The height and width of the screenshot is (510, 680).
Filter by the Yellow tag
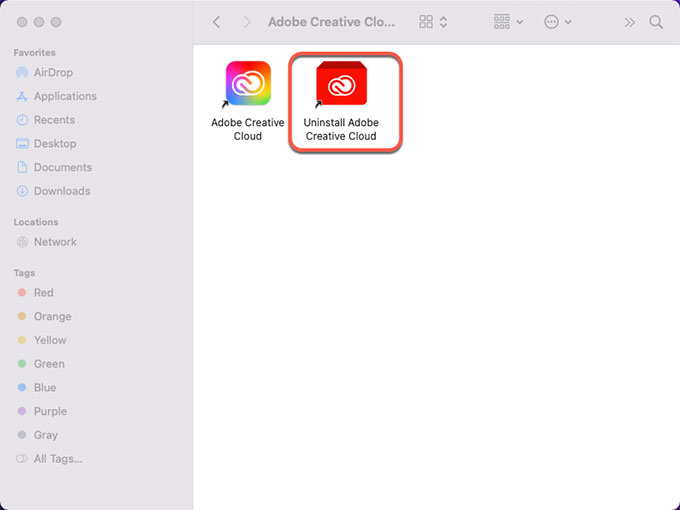click(50, 340)
